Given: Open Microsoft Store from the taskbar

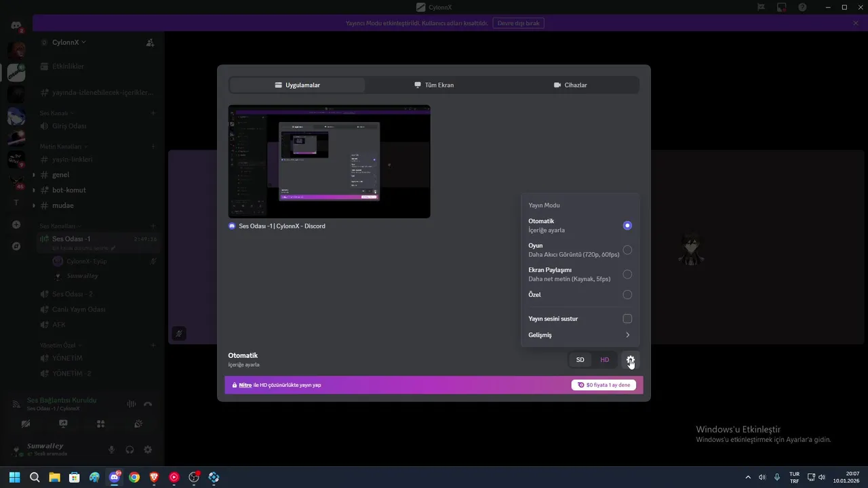Looking at the screenshot, I should [75, 477].
